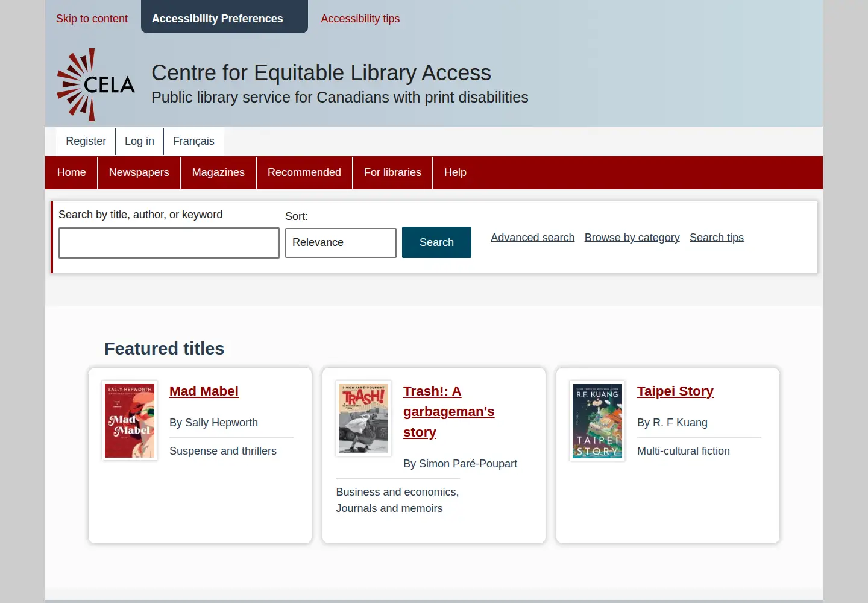Viewport: 868px width, 603px height.
Task: Click the Trash! book cover thumbnail
Action: (363, 418)
